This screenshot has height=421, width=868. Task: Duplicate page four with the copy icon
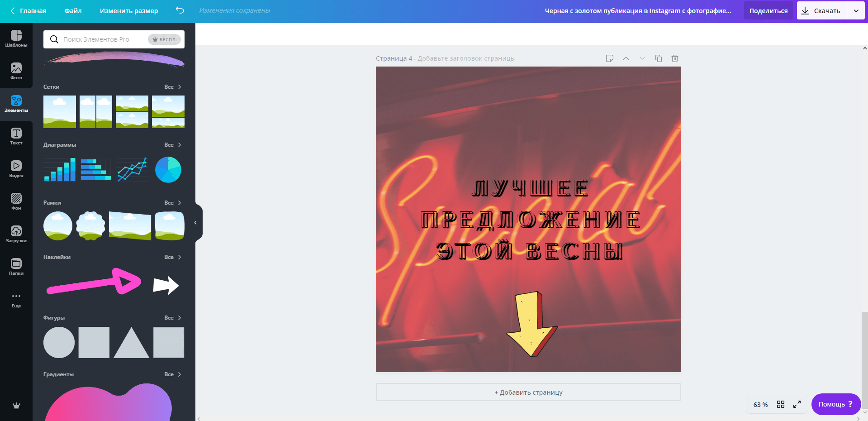click(x=658, y=58)
